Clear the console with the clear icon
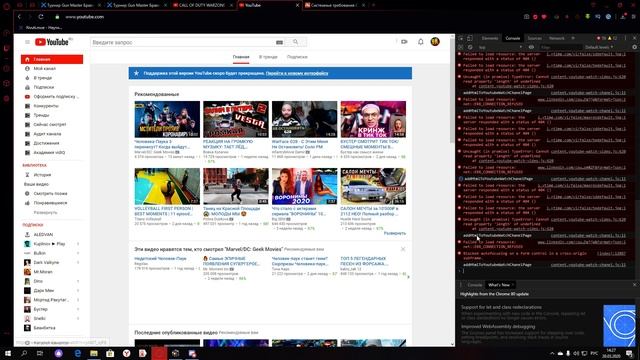The width and height of the screenshot is (640, 360). [x=470, y=47]
